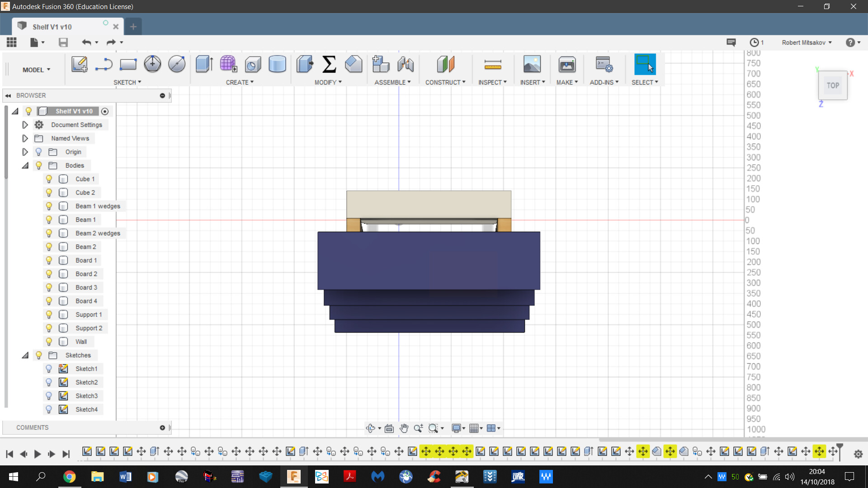Toggle the Origin folder visibility lightbulb

[x=38, y=152]
